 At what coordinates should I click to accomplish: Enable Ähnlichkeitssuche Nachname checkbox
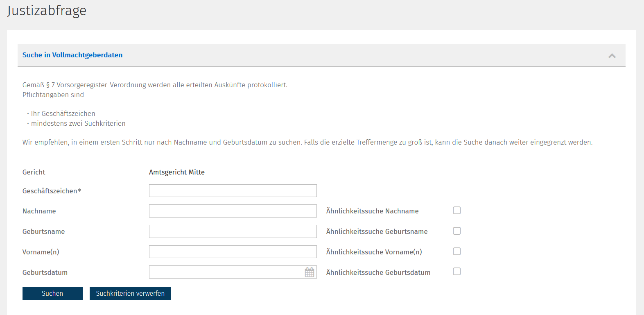[457, 211]
